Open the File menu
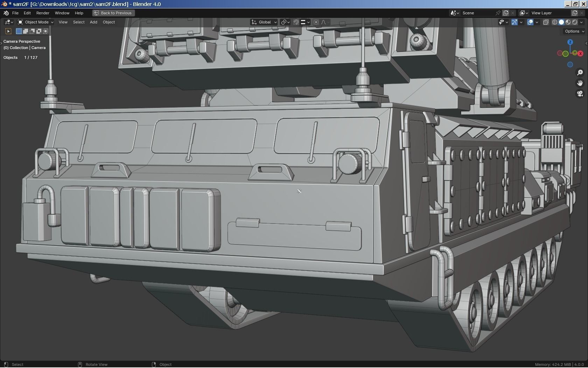Image resolution: width=588 pixels, height=368 pixels. click(x=15, y=13)
